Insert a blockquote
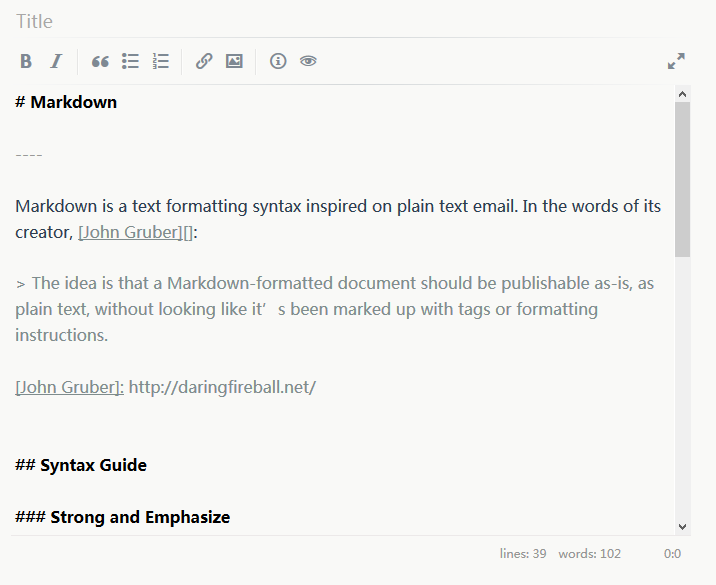The image size is (716, 585). click(100, 61)
